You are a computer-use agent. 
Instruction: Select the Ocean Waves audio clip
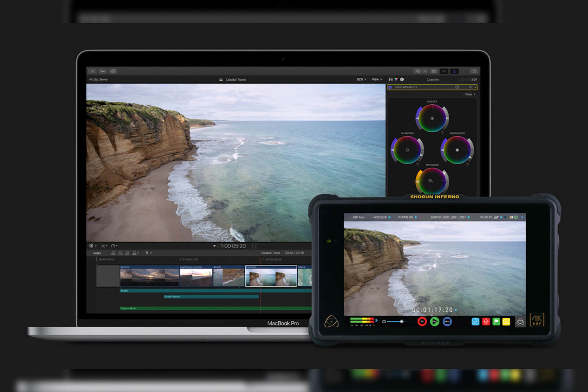[211, 296]
